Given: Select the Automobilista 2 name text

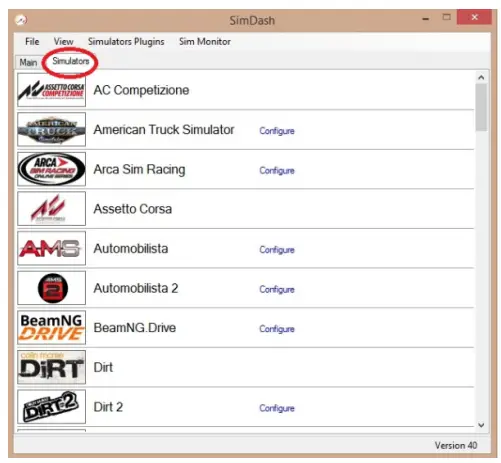Looking at the screenshot, I should (x=136, y=288).
